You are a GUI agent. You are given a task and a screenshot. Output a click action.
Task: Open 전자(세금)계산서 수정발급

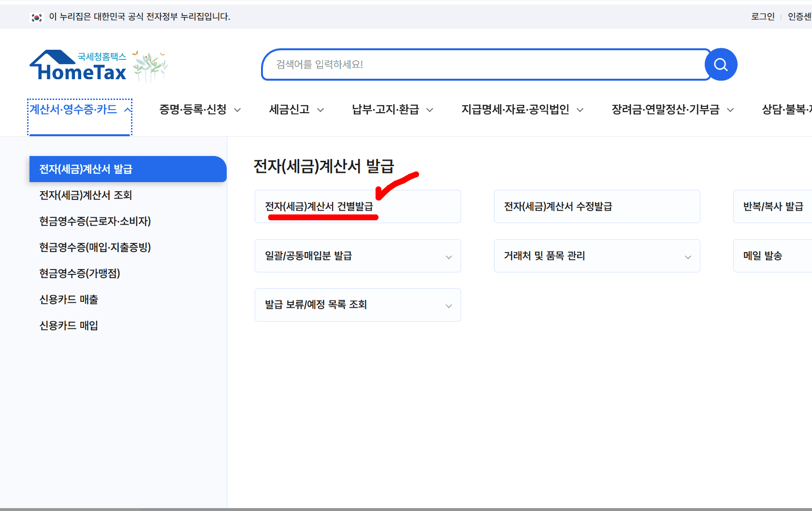[x=597, y=207]
